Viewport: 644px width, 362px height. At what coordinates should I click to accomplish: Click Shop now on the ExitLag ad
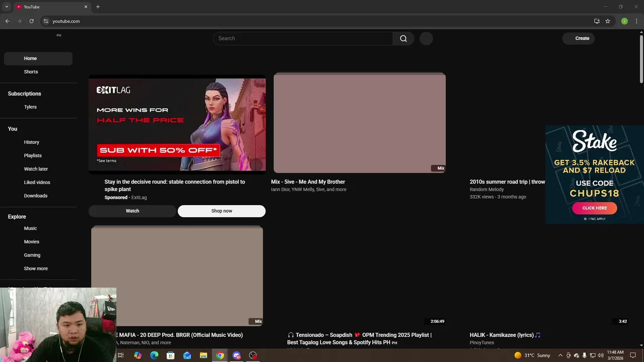pyautogui.click(x=221, y=211)
